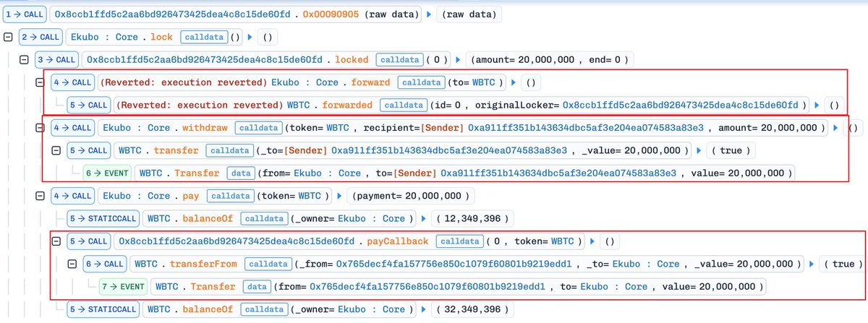
Task: Open the withdraw function name
Action: pyautogui.click(x=204, y=128)
